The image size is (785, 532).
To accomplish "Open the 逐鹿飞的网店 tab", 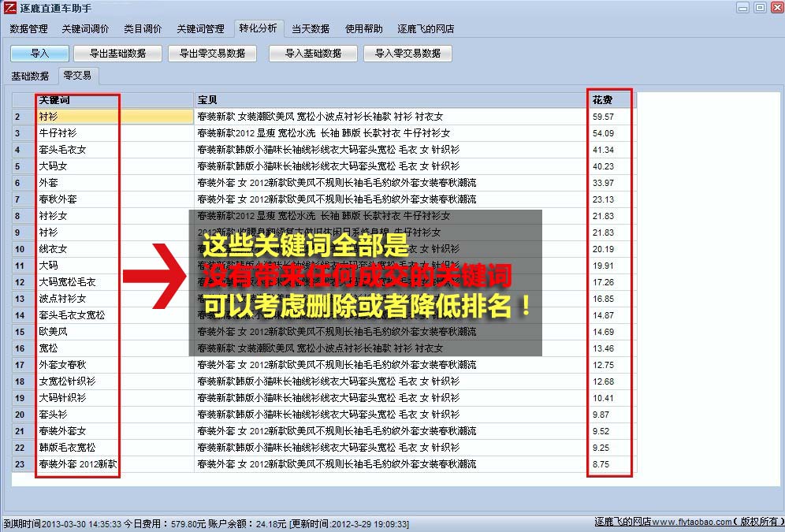I will click(426, 29).
